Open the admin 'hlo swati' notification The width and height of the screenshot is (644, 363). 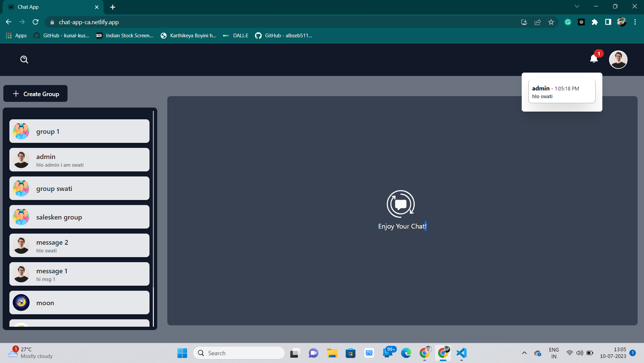[562, 91]
